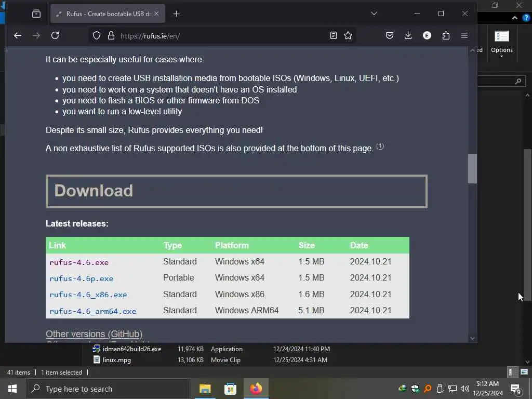Open the network tray icon
This screenshot has width=532, height=399.
click(453, 389)
